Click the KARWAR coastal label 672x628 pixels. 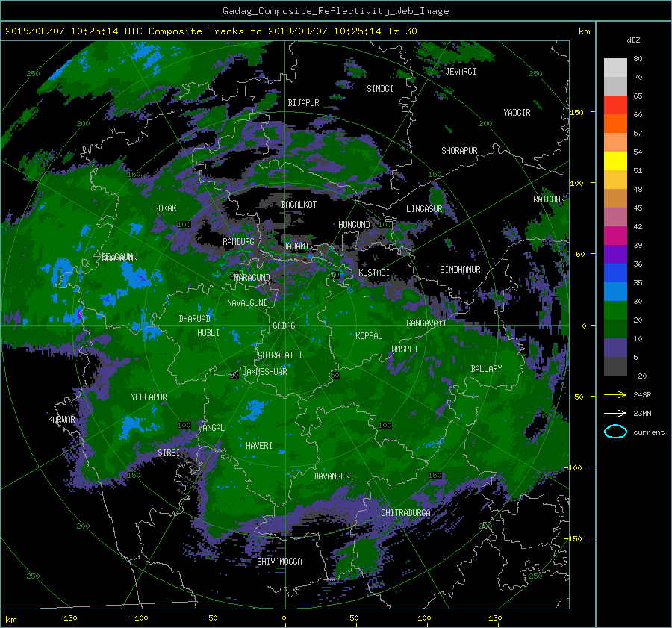coord(61,420)
